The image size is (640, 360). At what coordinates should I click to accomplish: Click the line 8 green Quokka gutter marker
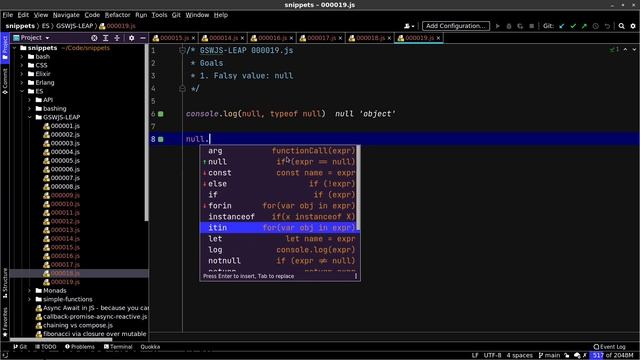[161, 139]
